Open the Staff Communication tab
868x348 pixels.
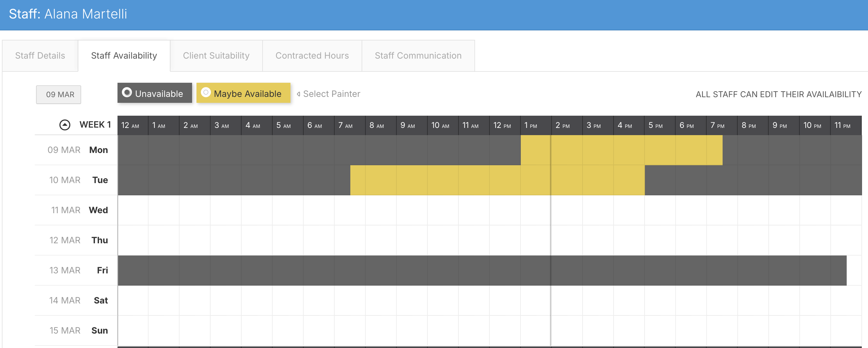coord(418,55)
